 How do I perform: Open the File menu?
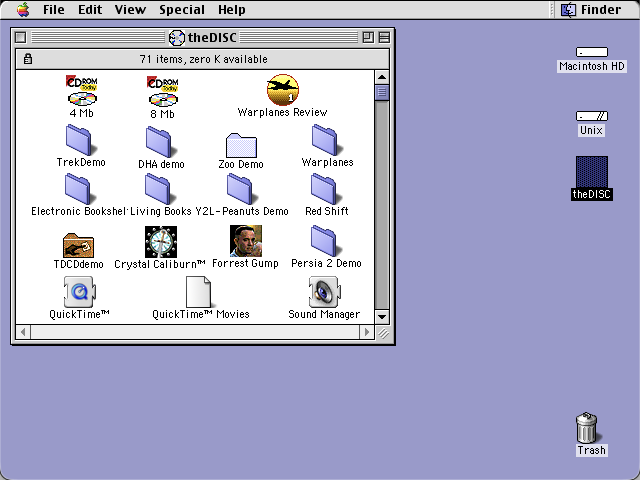54,9
